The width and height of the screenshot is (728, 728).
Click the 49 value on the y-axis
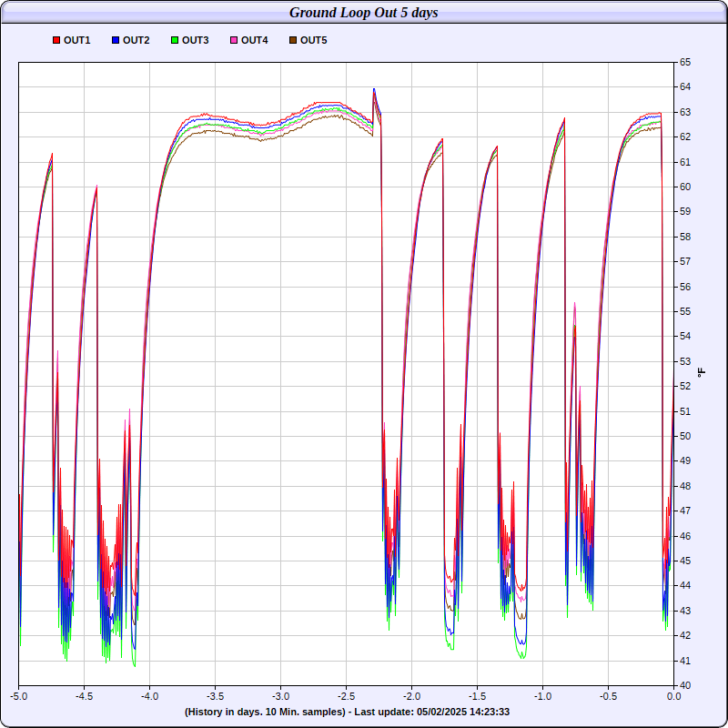pos(685,461)
